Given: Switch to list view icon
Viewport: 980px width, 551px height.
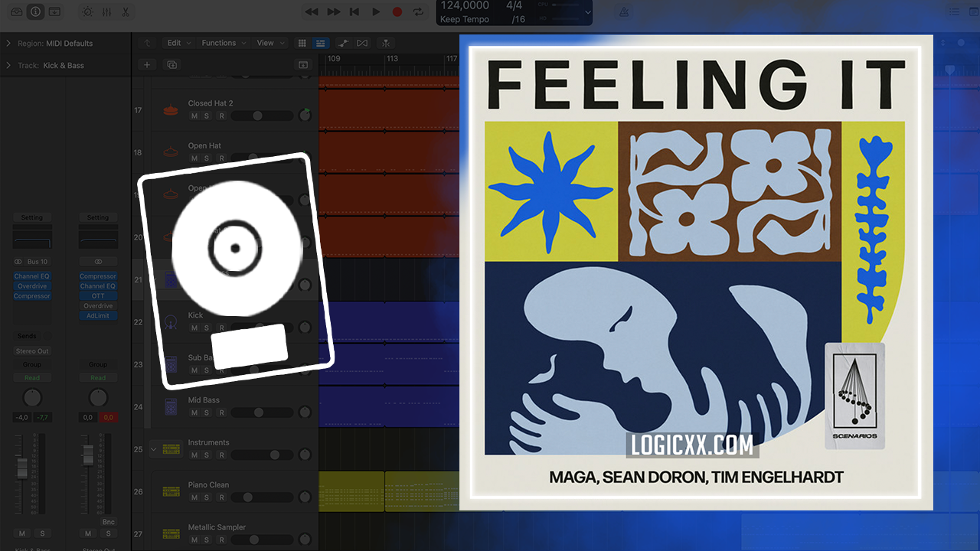Looking at the screenshot, I should pos(321,43).
